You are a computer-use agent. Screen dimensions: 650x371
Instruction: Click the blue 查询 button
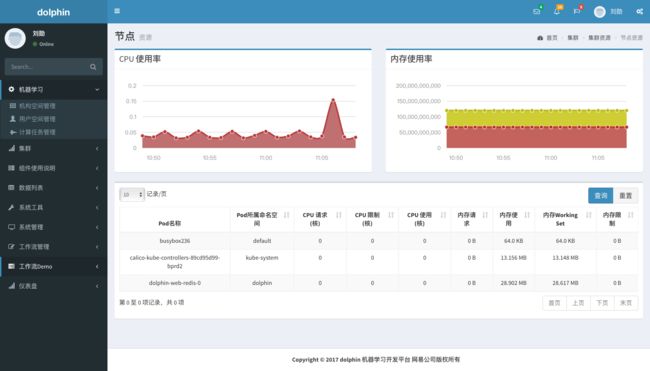coord(601,196)
